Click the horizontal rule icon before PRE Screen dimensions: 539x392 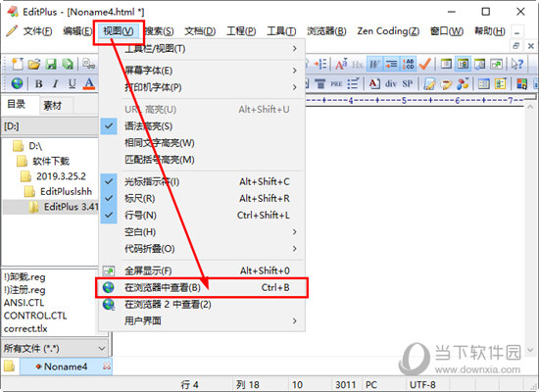(320, 83)
